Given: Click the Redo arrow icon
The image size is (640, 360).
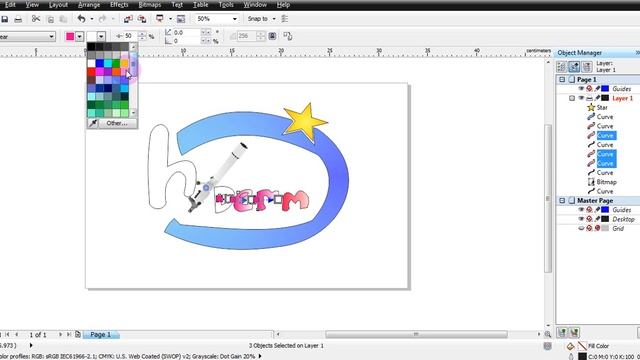Looking at the screenshot, I should pos(102,19).
